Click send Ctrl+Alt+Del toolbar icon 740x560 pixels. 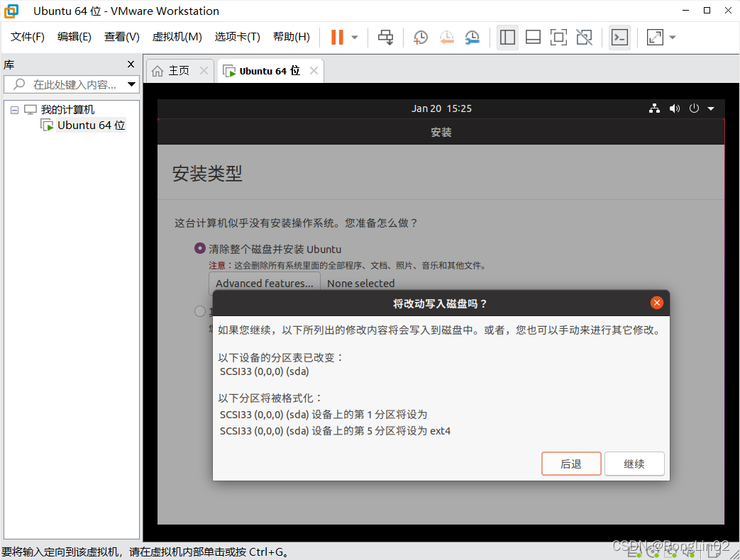(385, 38)
